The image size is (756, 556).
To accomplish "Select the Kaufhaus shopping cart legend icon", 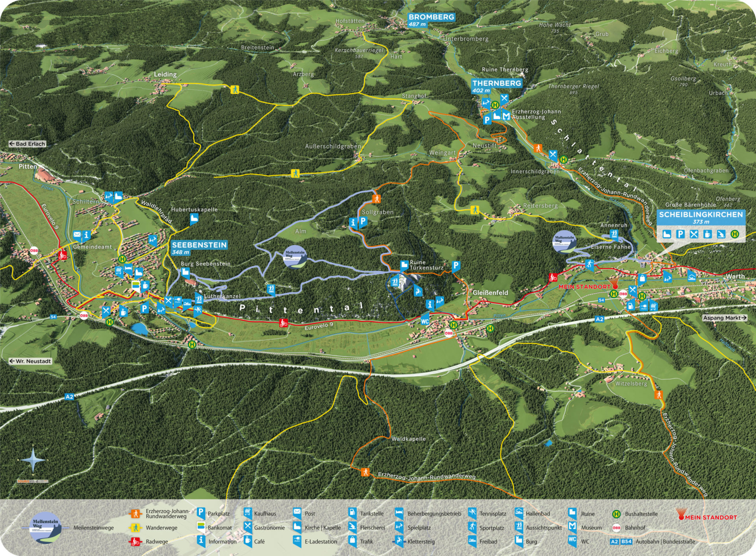I will [248, 513].
